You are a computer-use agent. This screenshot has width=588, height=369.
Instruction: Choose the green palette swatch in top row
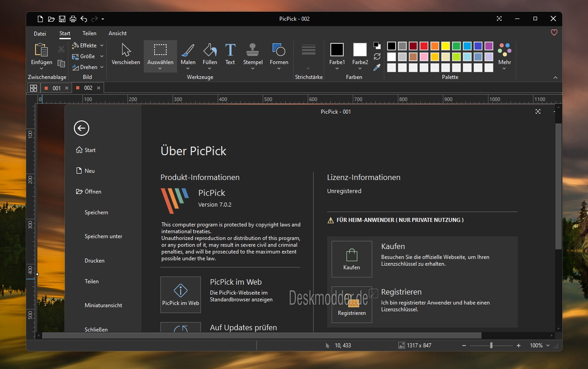pyautogui.click(x=456, y=46)
